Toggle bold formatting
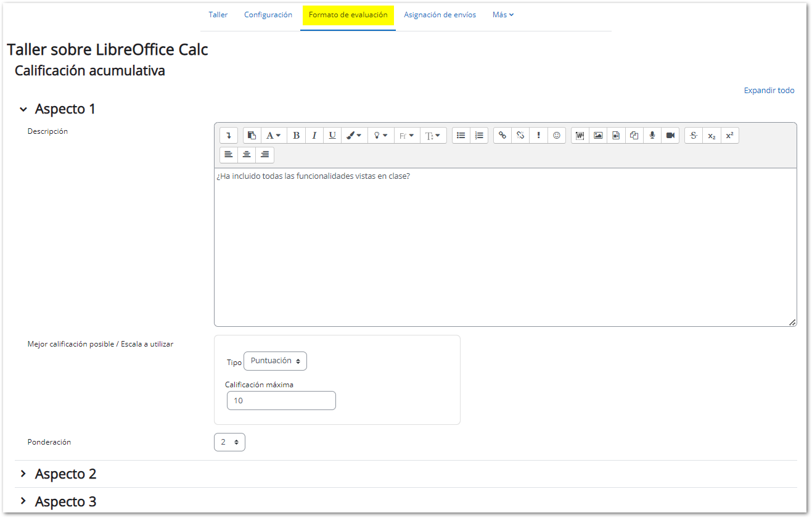Viewport: 812px width, 518px height. [297, 136]
